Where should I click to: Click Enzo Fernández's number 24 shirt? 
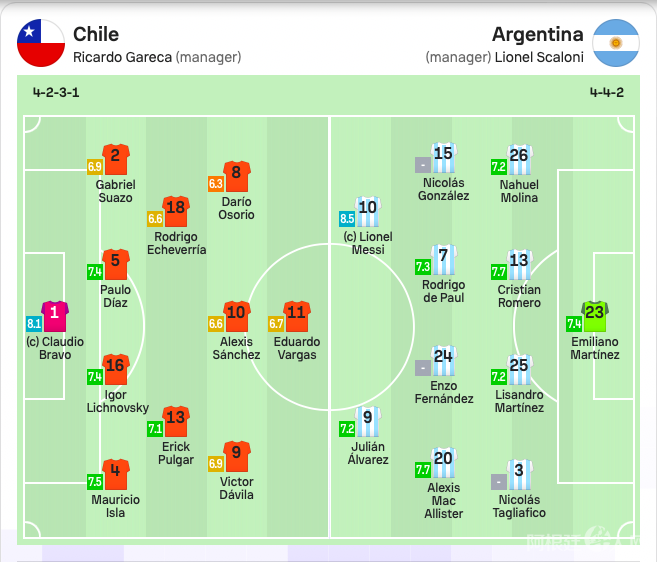(443, 360)
